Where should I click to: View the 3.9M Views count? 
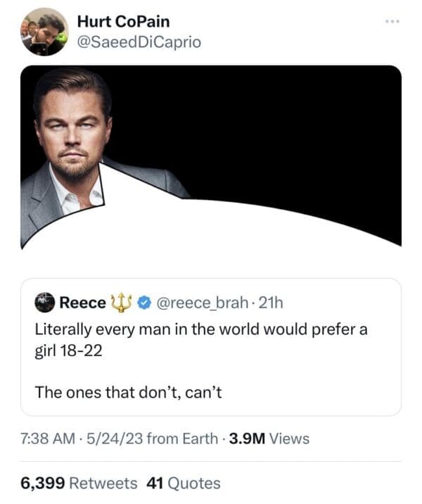coord(267,439)
